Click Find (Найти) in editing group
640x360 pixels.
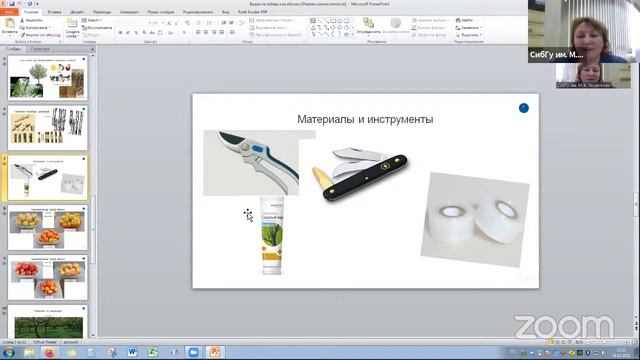tap(464, 20)
